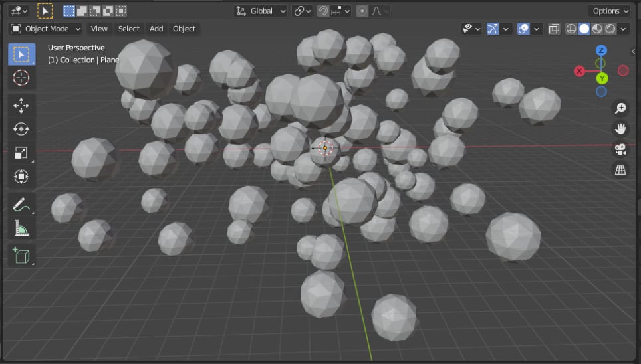Switch to Rendered shading
641x364 pixels.
coord(610,29)
